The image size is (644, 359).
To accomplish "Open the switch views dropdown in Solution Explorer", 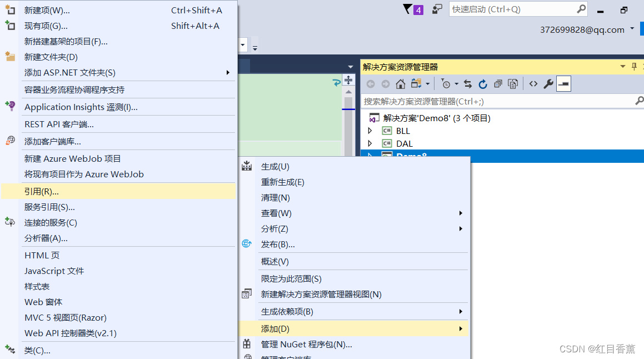I will [426, 83].
